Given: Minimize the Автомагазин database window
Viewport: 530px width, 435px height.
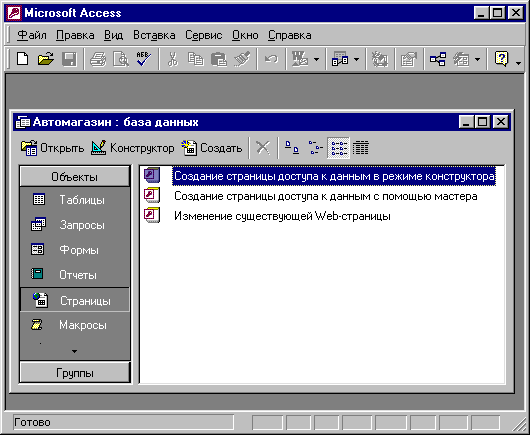Looking at the screenshot, I should (466, 122).
